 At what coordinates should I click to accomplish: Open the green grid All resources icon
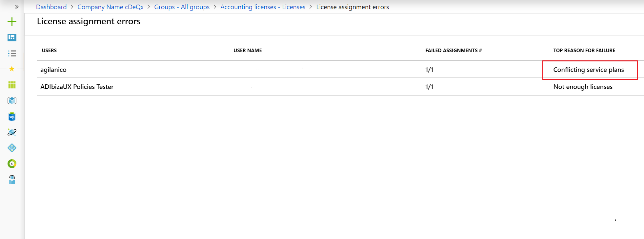12,85
